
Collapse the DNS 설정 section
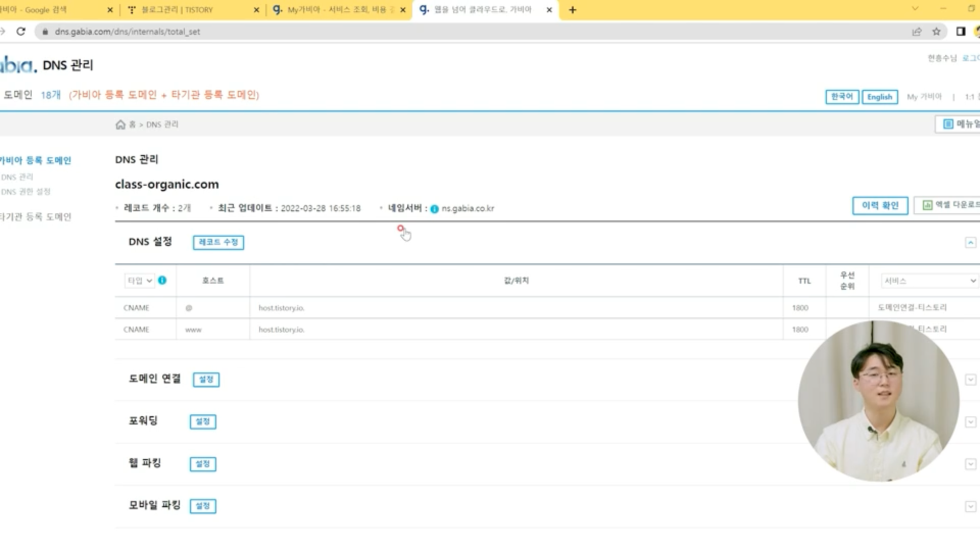970,242
